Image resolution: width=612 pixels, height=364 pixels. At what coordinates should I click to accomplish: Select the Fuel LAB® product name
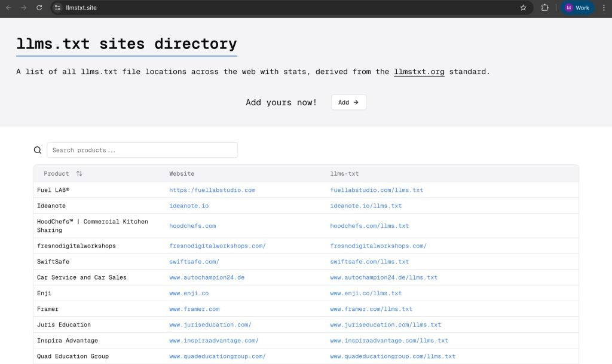click(x=53, y=190)
